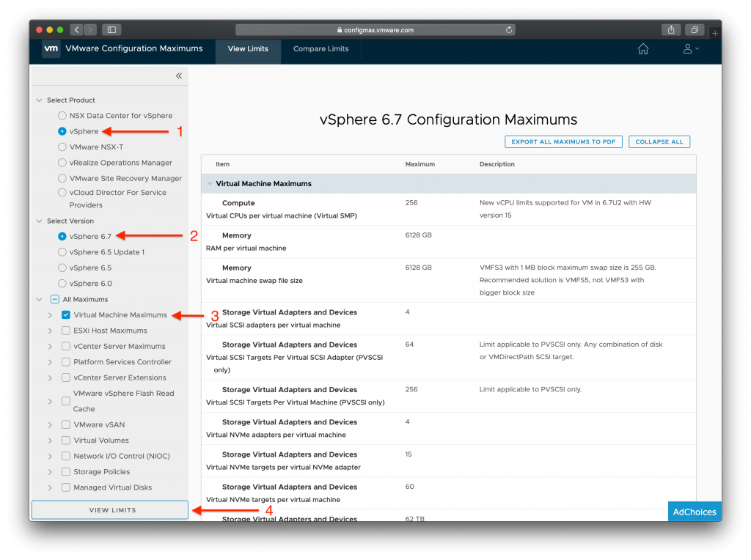This screenshot has height=560, width=751.
Task: Check the Managed Virtual Disks checkbox
Action: point(65,487)
